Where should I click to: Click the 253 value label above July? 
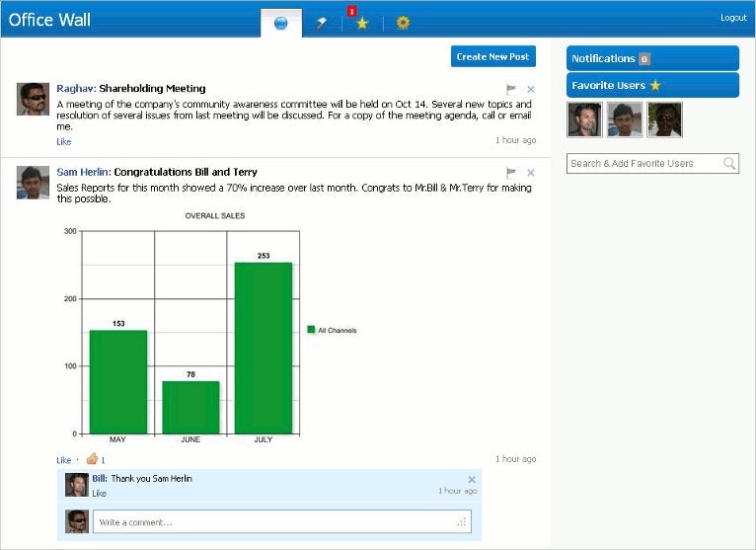(x=264, y=256)
